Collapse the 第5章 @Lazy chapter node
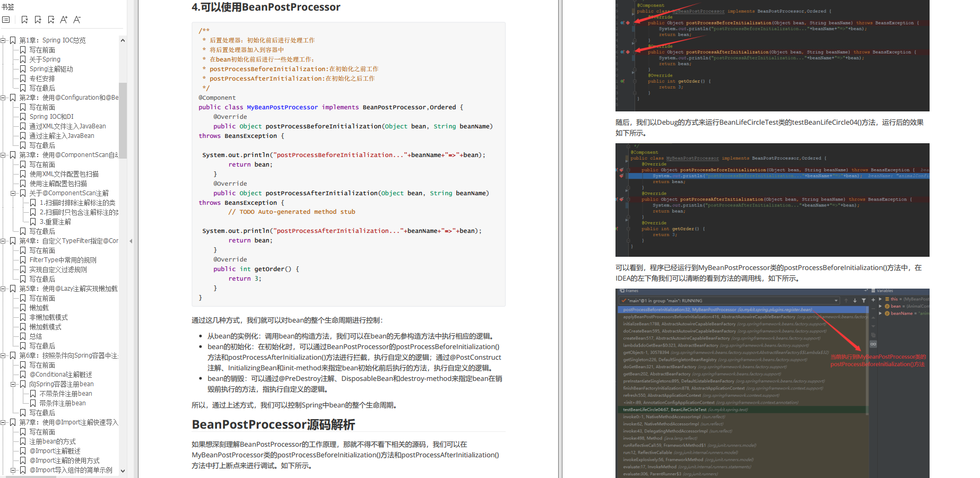Screen dimensions: 980x478 coord(3,289)
